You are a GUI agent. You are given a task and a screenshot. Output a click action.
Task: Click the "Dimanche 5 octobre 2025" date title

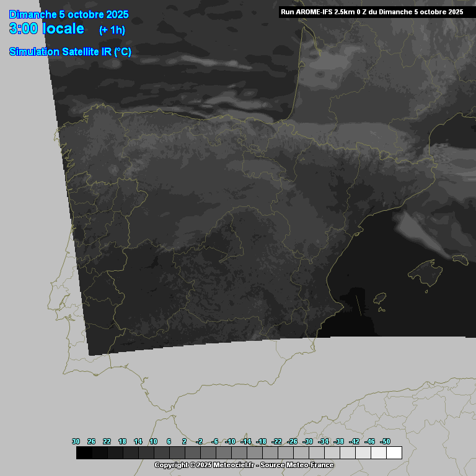(x=69, y=14)
